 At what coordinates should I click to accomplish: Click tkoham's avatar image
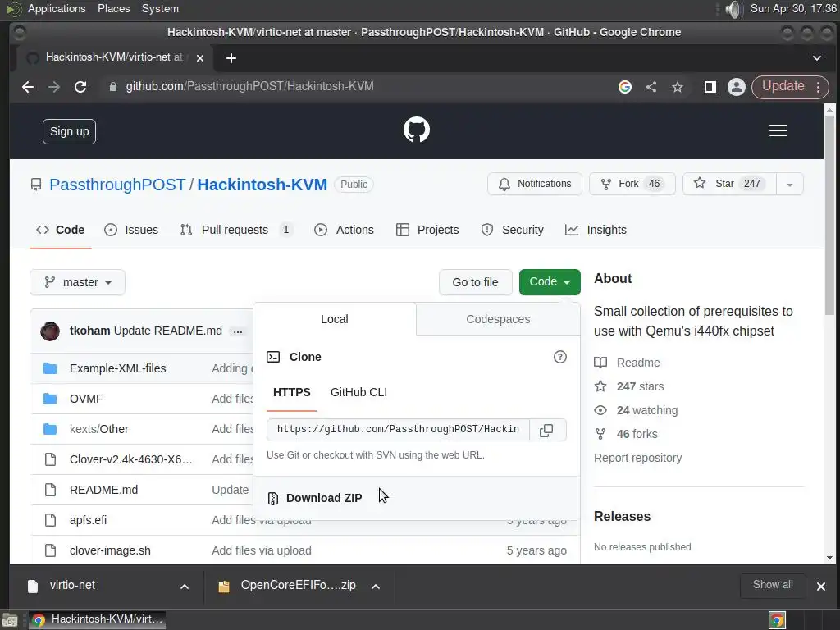[x=50, y=331]
